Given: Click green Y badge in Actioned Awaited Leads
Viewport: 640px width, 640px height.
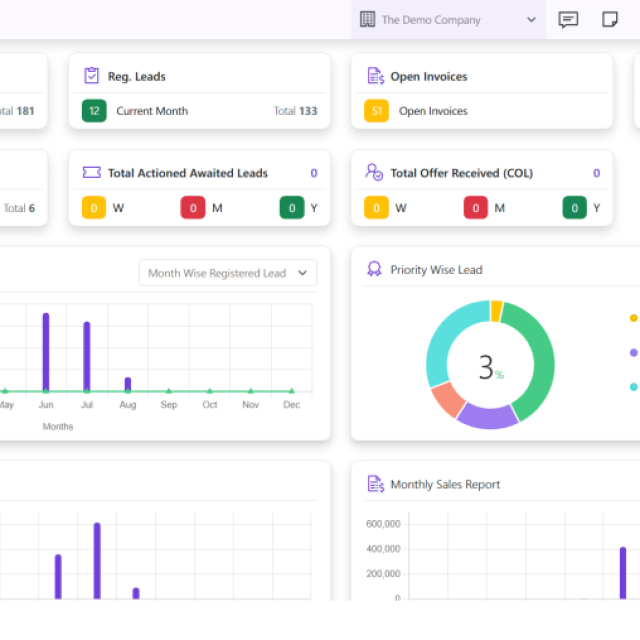Looking at the screenshot, I should pyautogui.click(x=292, y=208).
